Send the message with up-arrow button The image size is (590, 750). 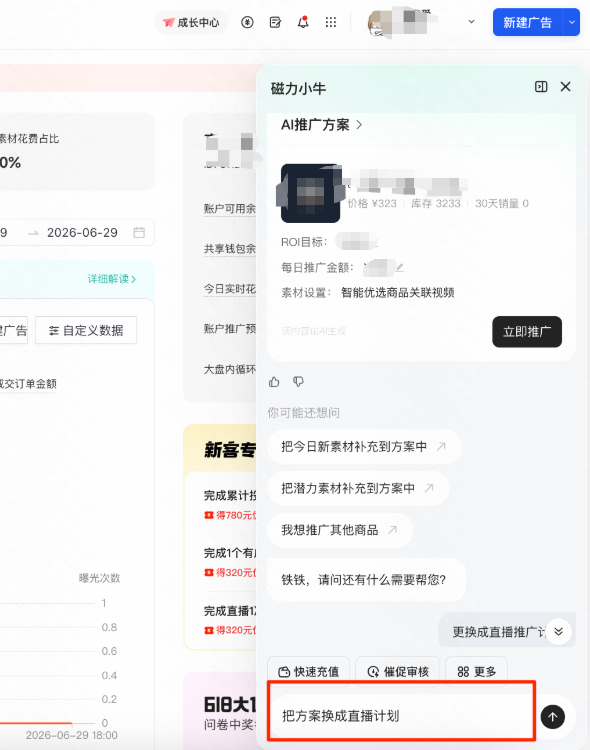coord(553,717)
